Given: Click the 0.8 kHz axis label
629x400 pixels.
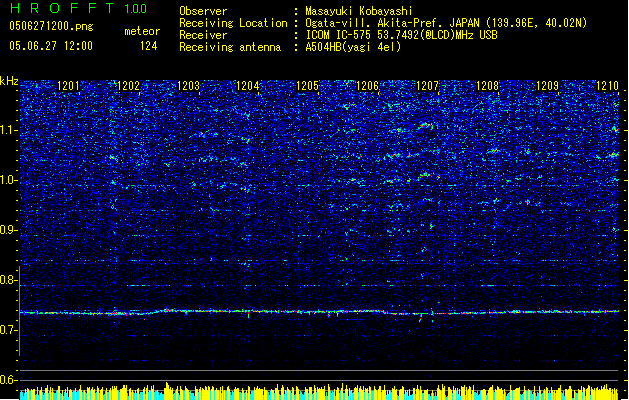Looking at the screenshot, I should pos(8,280).
